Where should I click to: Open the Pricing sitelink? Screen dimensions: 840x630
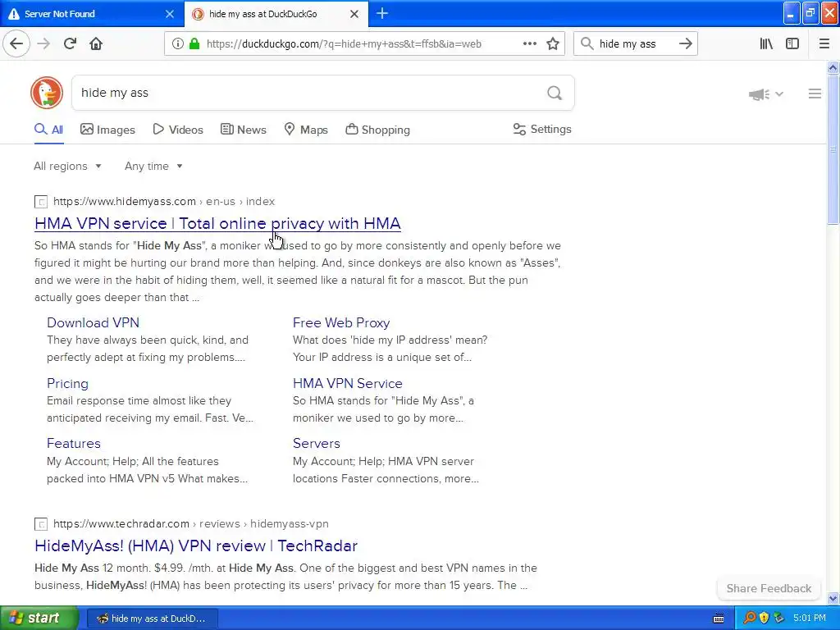(67, 384)
